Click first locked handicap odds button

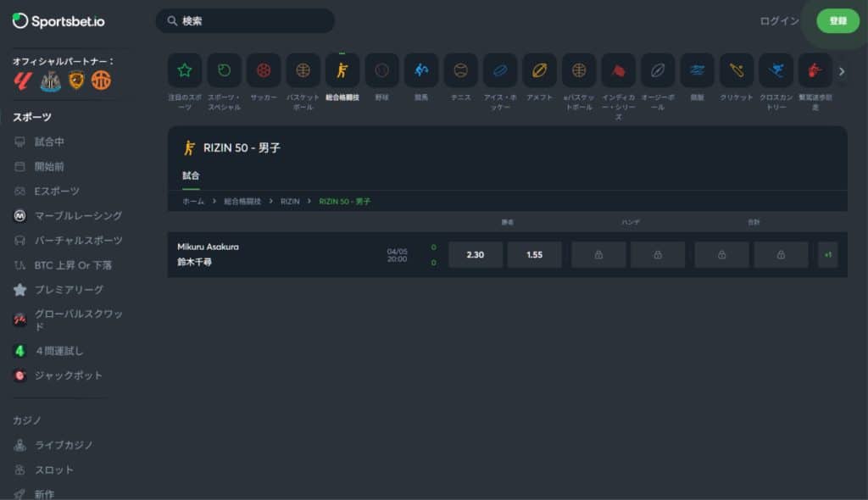click(598, 255)
